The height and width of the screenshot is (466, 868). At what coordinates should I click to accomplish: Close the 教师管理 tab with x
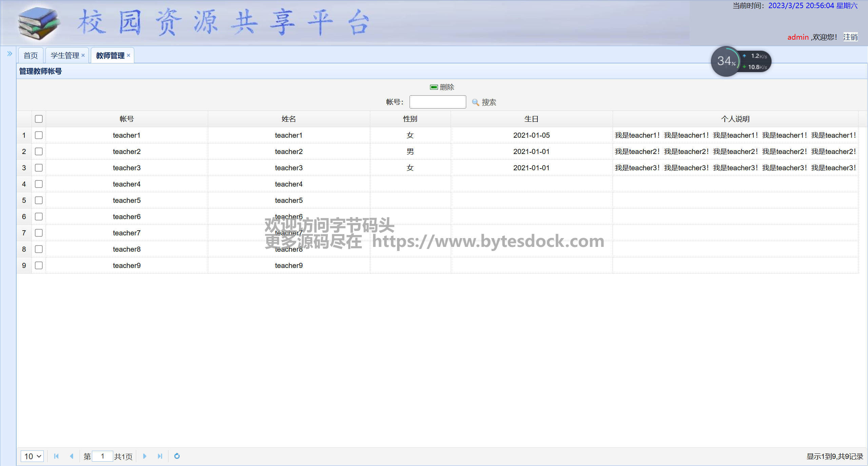[x=129, y=55]
